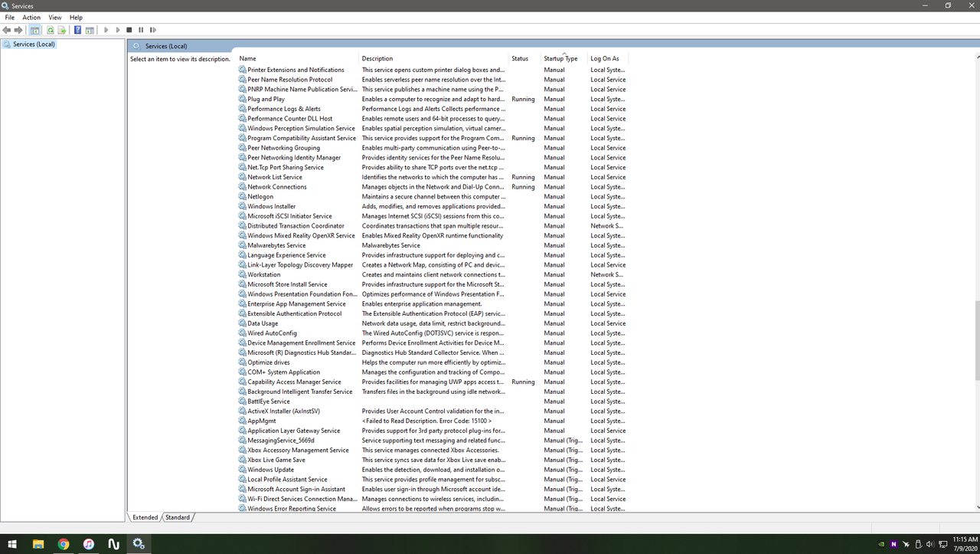This screenshot has height=554, width=980.
Task: Click the gear icon beside Windows Installer
Action: pyautogui.click(x=243, y=206)
